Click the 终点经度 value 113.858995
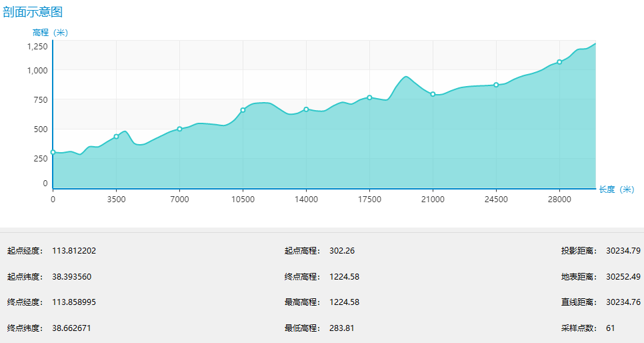The width and height of the screenshot is (644, 343). [74, 302]
